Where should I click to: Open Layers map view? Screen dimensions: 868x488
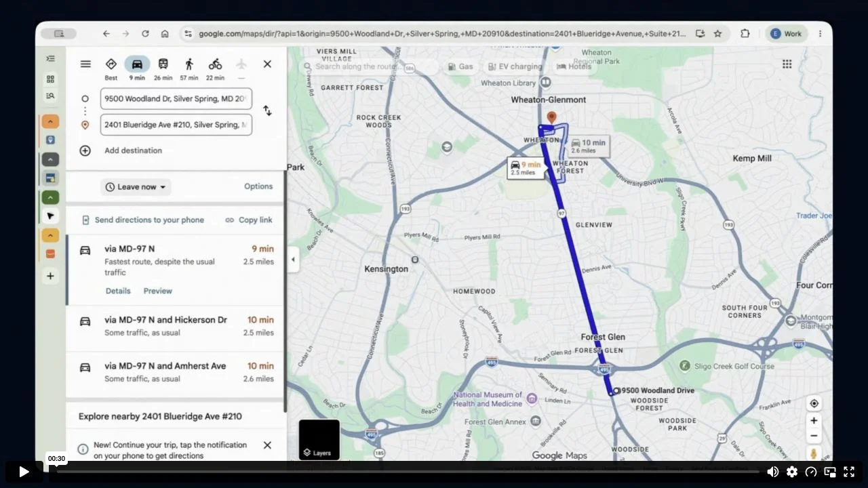(x=319, y=440)
